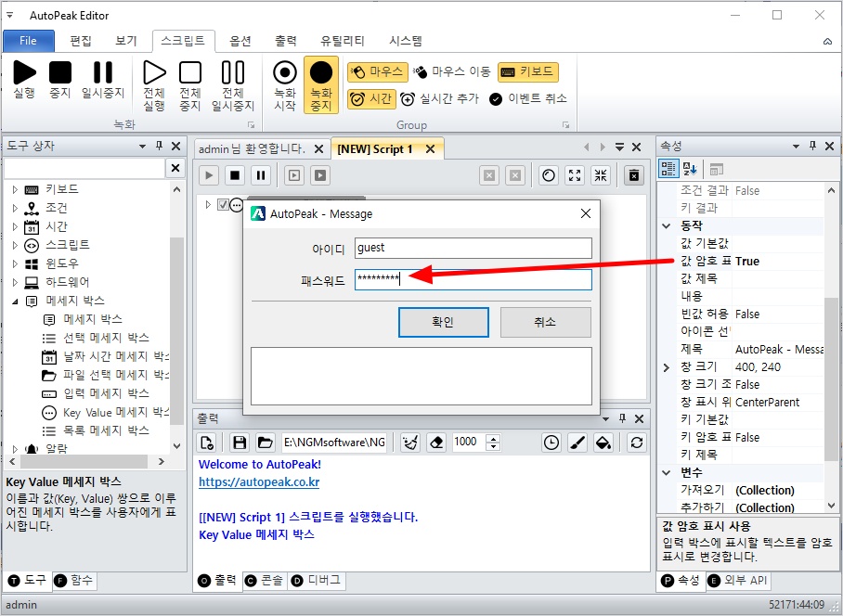This screenshot has width=843, height=616.
Task: Click the brush icon in output toolbar
Action: point(577,443)
